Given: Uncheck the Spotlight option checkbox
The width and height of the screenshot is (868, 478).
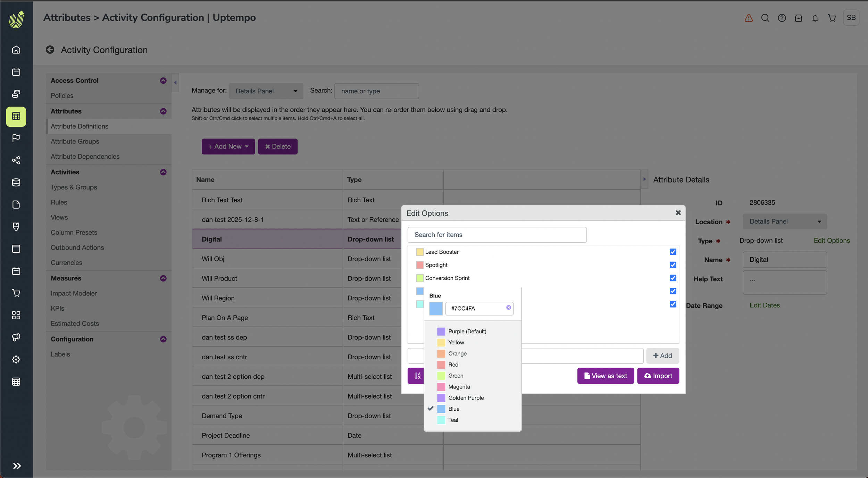Looking at the screenshot, I should click(x=673, y=265).
